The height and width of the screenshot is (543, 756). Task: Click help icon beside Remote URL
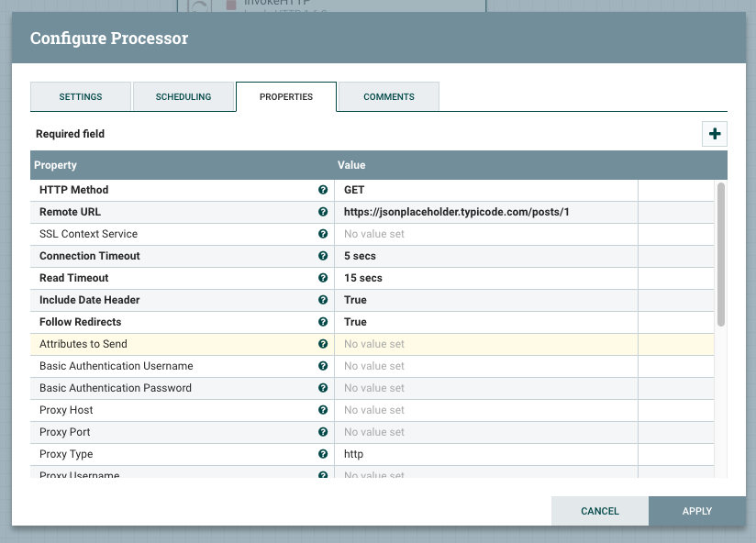pos(323,212)
